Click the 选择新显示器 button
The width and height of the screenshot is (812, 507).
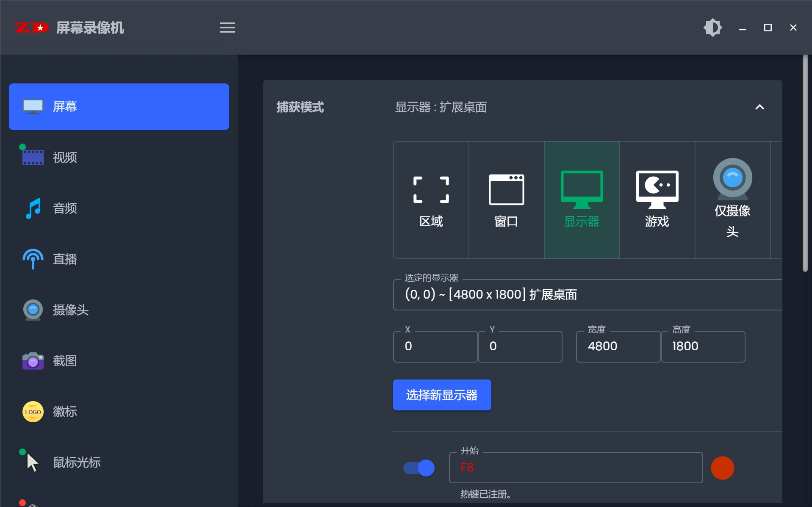click(442, 395)
